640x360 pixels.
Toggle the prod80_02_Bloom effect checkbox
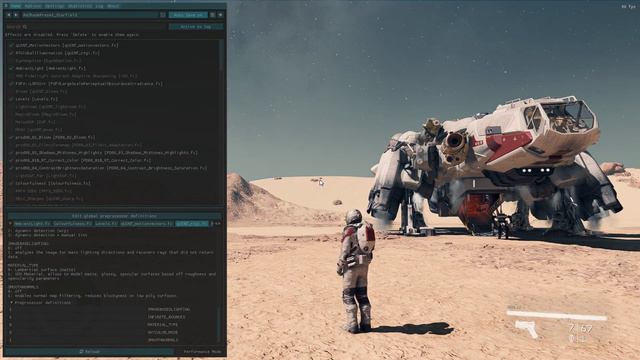(x=11, y=138)
